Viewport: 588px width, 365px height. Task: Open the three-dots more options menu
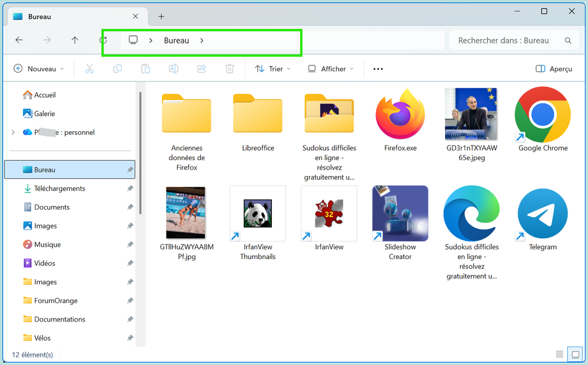click(x=378, y=69)
